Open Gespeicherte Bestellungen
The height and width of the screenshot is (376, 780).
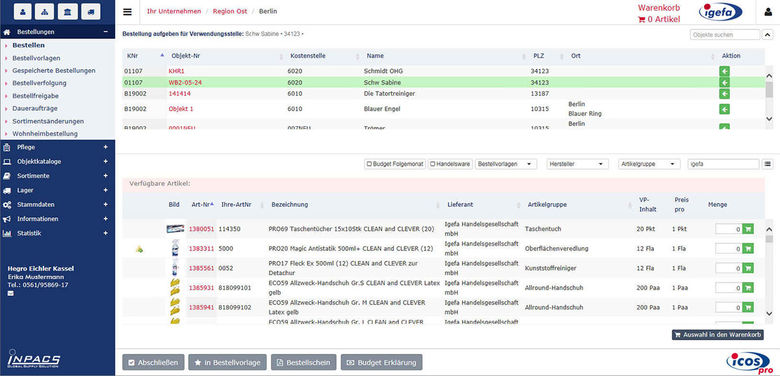pyautogui.click(x=54, y=71)
